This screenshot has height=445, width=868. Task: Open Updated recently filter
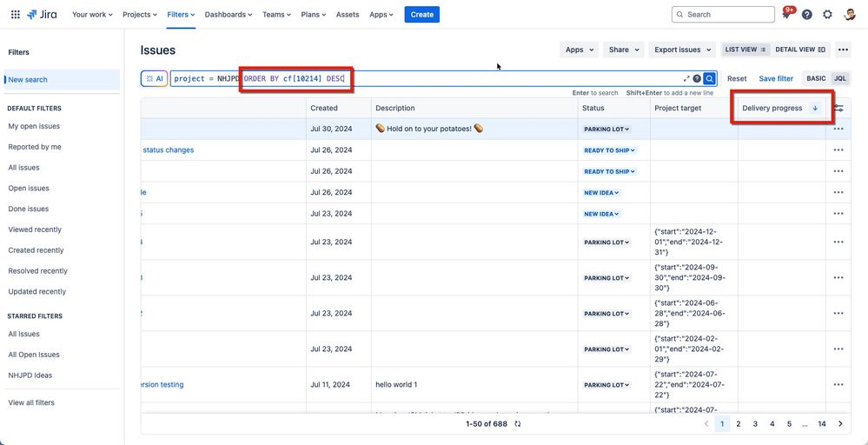pos(37,292)
